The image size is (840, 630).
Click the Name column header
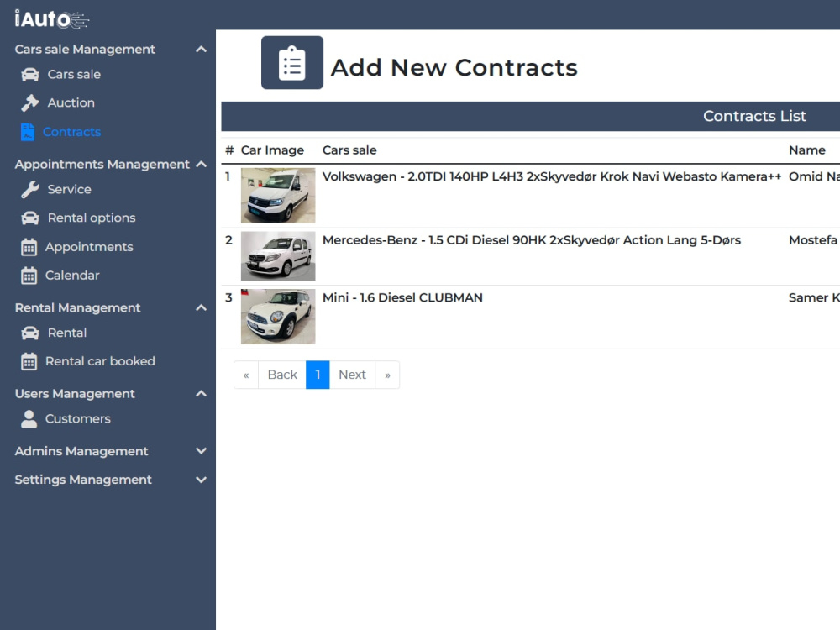click(806, 150)
